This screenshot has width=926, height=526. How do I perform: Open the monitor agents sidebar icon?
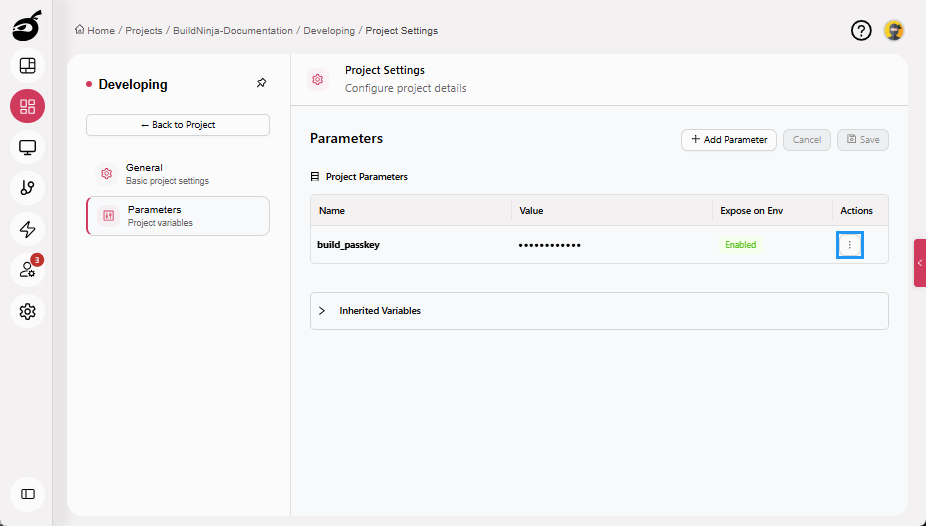coord(27,147)
